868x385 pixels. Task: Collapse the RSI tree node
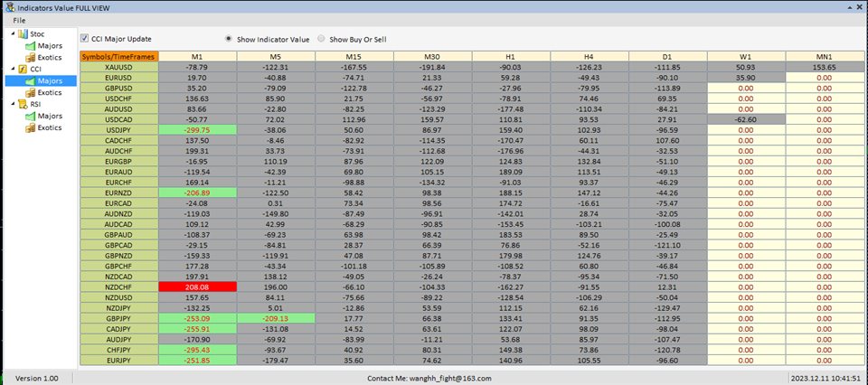[x=14, y=103]
